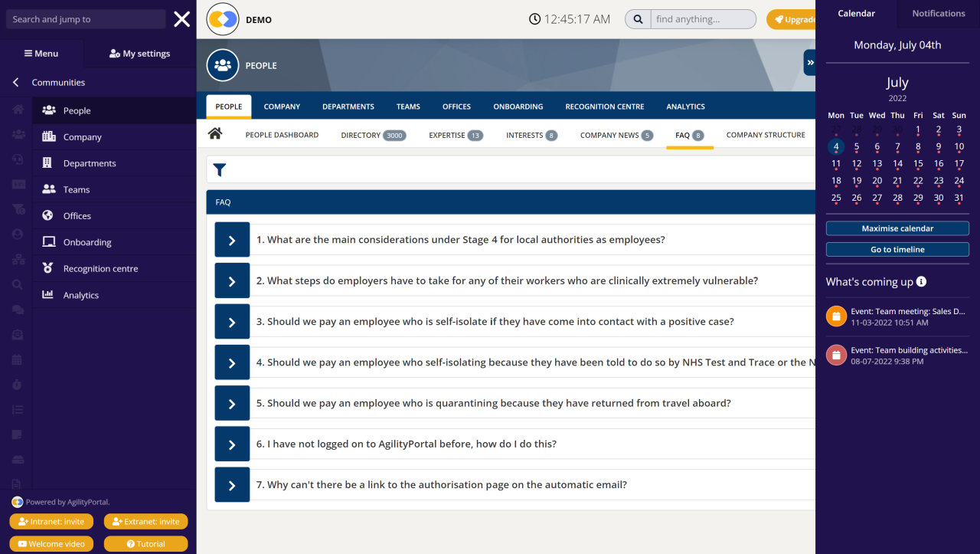Open the chat bubble icon in the sidebar

[17, 307]
